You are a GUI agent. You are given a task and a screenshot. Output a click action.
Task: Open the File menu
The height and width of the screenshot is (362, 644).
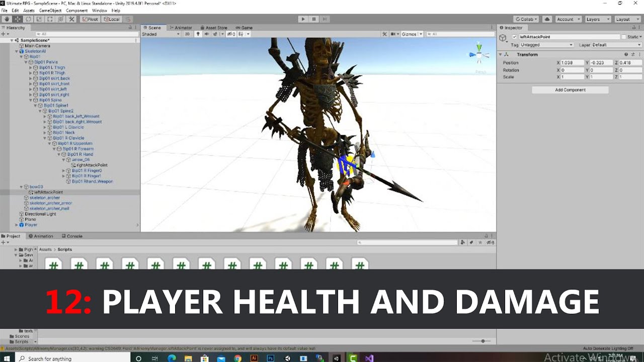pos(4,11)
